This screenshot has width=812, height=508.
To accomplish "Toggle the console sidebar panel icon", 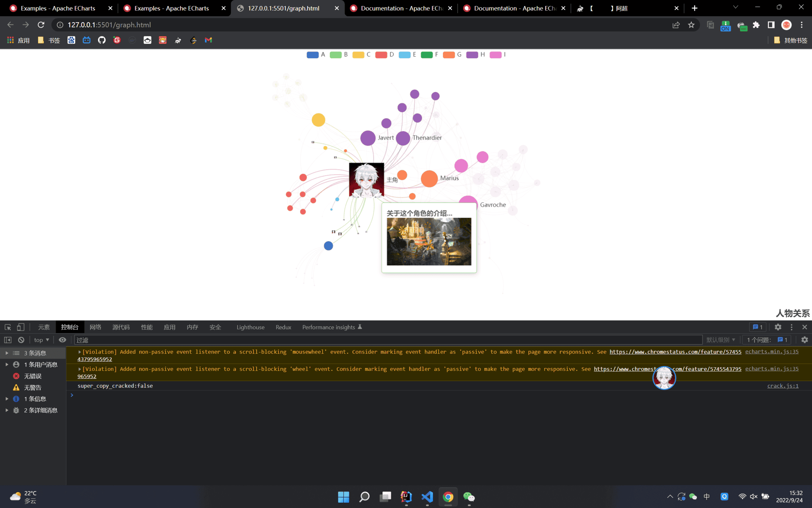I will tap(8, 340).
